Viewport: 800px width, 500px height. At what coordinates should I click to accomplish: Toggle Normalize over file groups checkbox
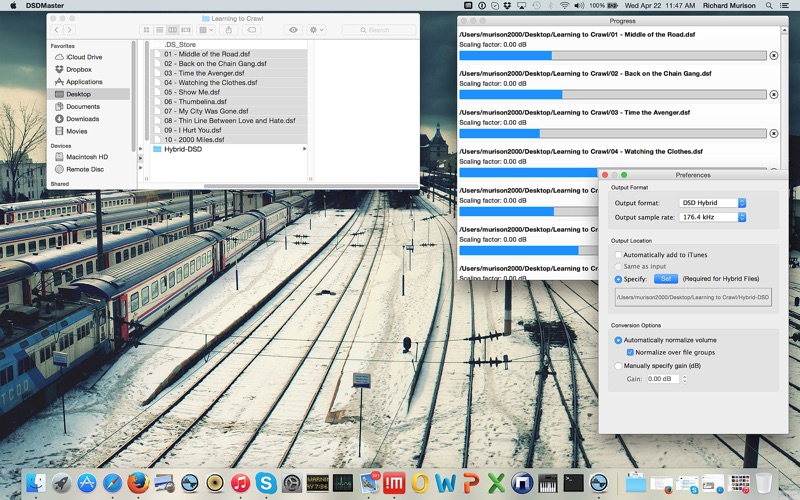tap(630, 353)
